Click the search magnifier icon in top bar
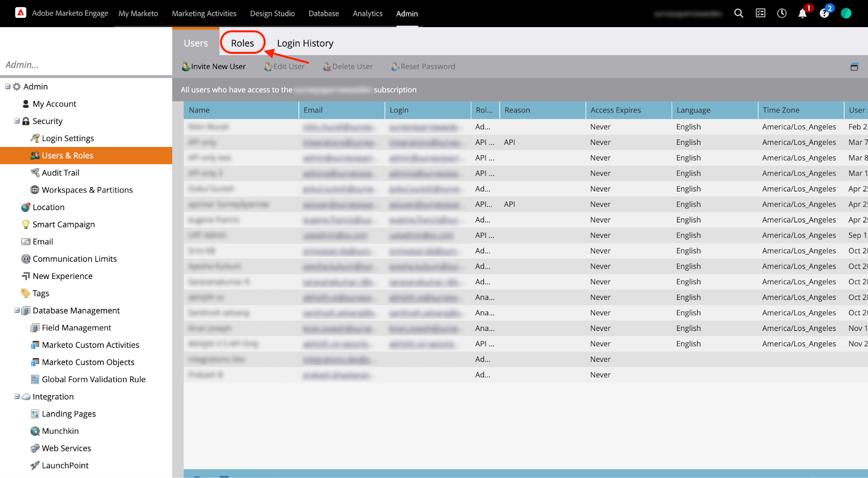This screenshot has width=868, height=478. click(x=738, y=14)
